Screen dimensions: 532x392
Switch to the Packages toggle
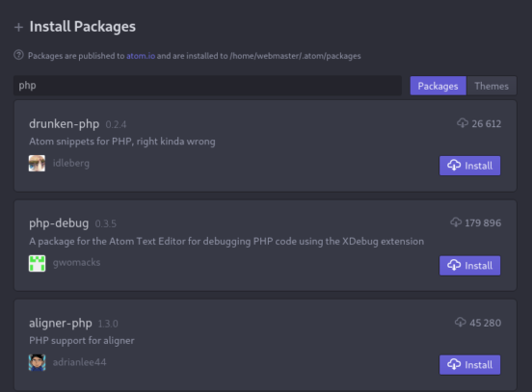[x=438, y=86]
